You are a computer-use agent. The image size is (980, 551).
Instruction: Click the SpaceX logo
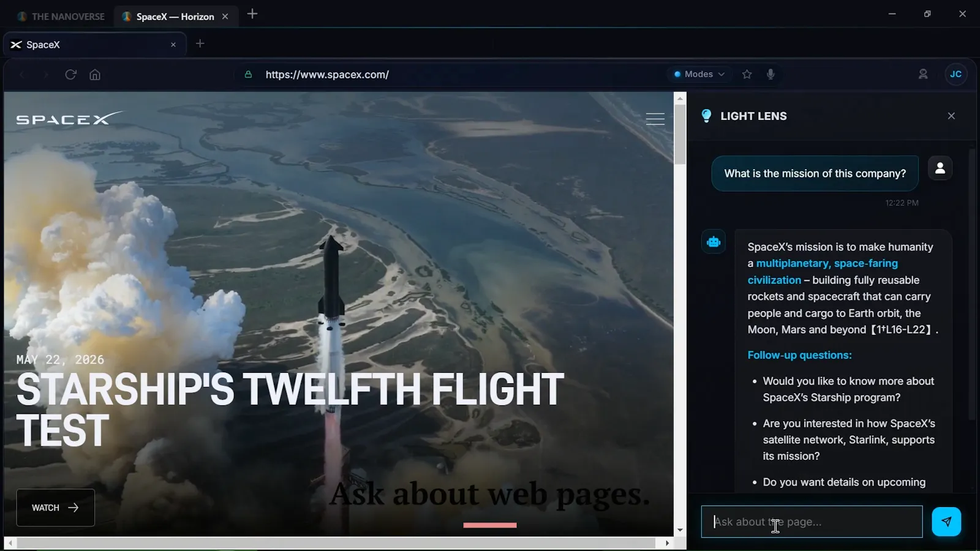pyautogui.click(x=70, y=118)
